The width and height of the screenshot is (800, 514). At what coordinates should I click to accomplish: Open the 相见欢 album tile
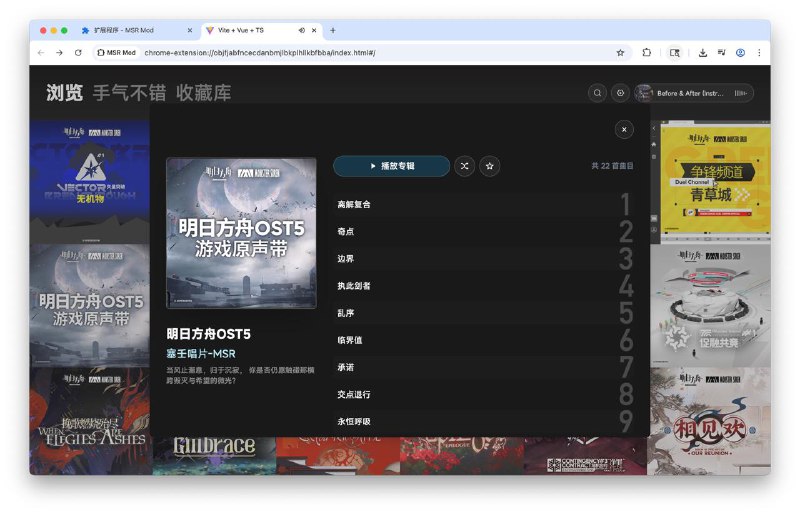[x=709, y=421]
